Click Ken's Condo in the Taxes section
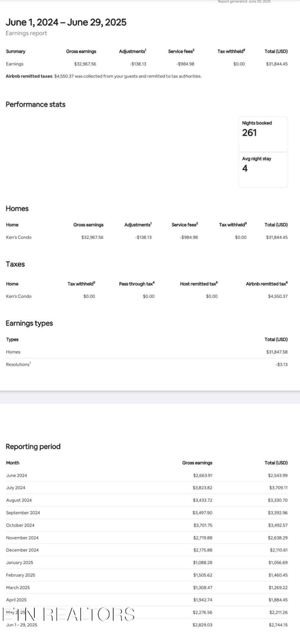This screenshot has height=644, width=300. point(19,296)
